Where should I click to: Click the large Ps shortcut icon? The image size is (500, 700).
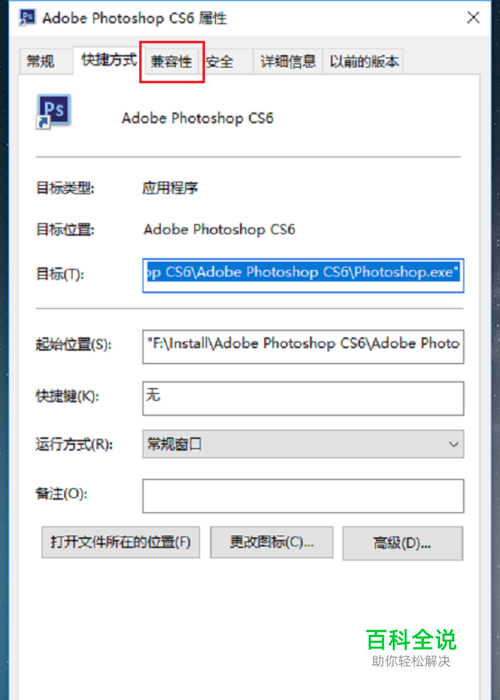pyautogui.click(x=53, y=112)
